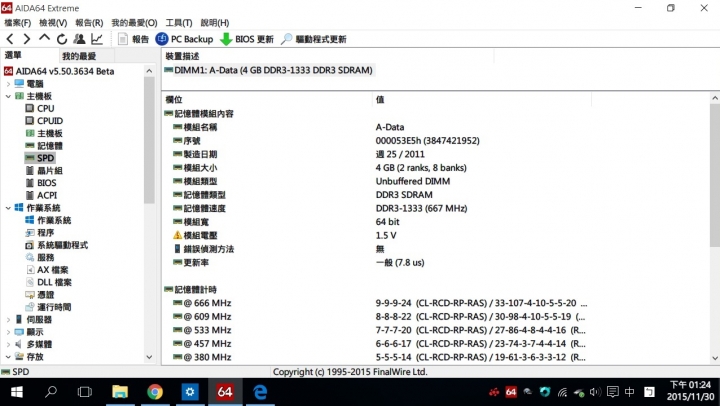Expand the 伺服器 tree node
The image size is (720, 406).
point(8,319)
